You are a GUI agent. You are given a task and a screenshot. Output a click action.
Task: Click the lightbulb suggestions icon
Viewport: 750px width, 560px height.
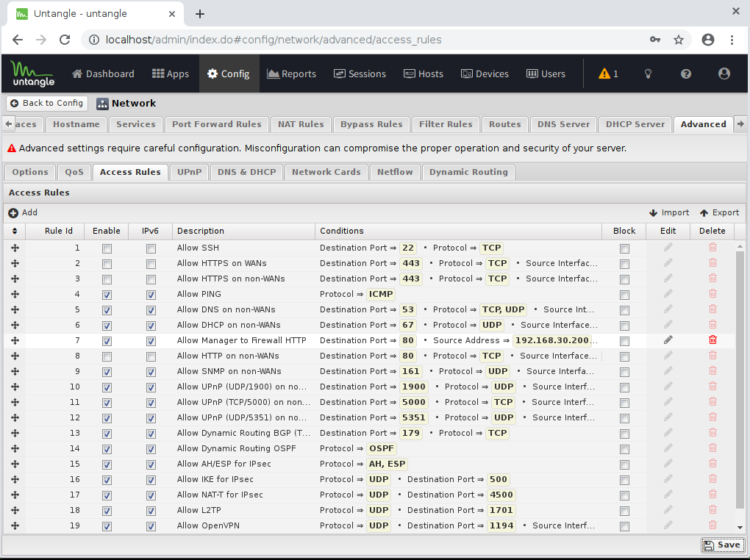tap(648, 73)
